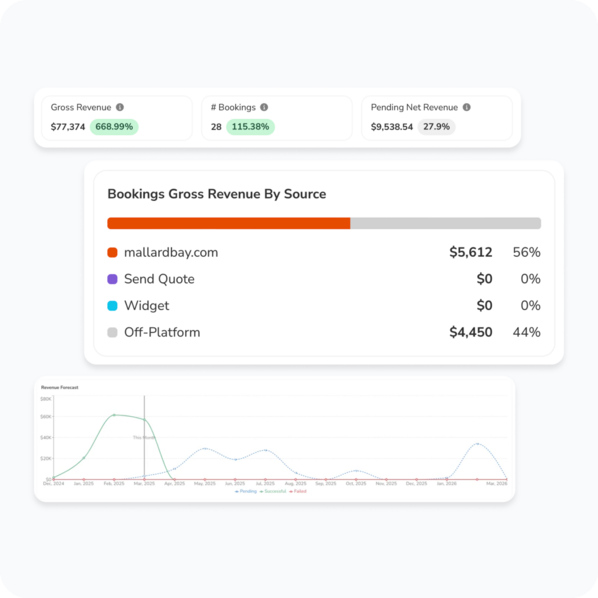Click the 28 bookings count
Image resolution: width=598 pixels, height=598 pixels.
[216, 127]
